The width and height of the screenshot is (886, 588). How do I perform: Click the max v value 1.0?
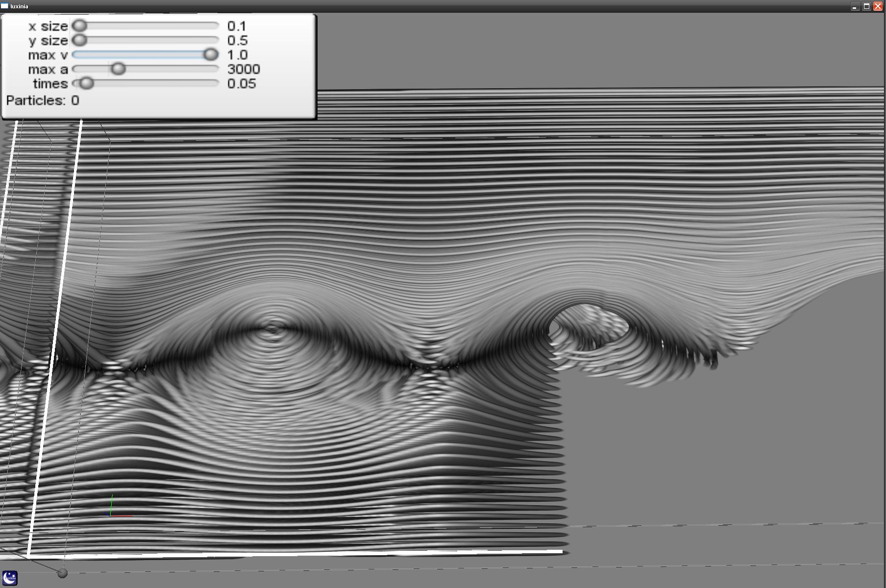coord(237,55)
